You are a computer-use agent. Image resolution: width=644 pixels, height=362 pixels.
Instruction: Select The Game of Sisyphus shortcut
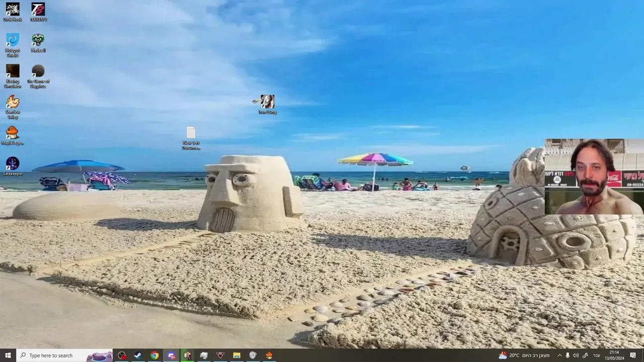point(38,76)
